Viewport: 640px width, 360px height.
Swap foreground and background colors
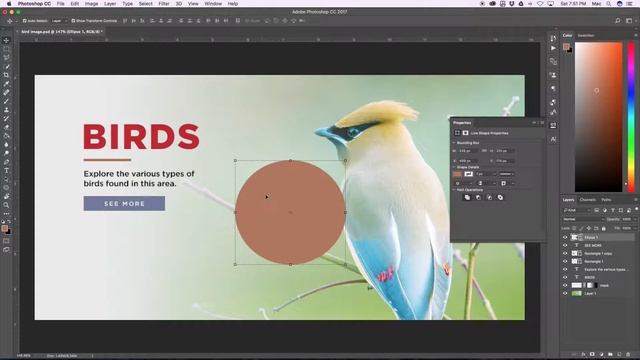9,221
